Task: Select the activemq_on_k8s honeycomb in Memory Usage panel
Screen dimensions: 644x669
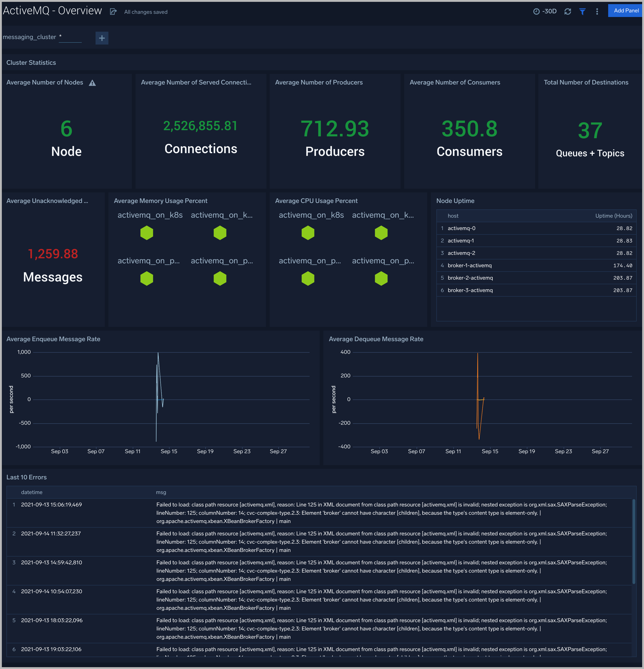Action: (147, 233)
